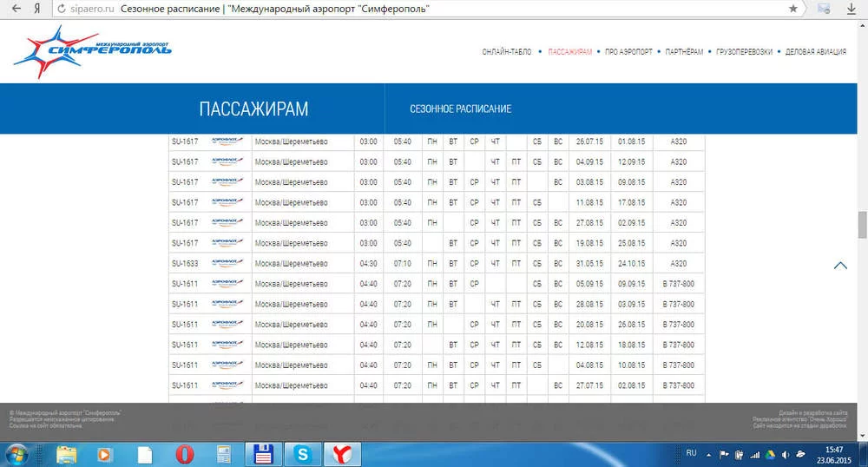Viewport: 868px width, 467px height.
Task: Open ДЕЛОВАЯ АВИАЦИЯ menu item
Action: tap(815, 52)
